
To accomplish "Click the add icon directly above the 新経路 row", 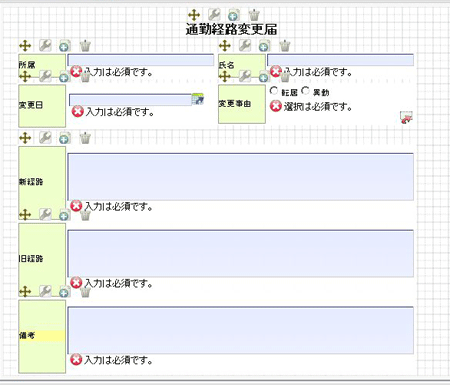I will [x=65, y=138].
